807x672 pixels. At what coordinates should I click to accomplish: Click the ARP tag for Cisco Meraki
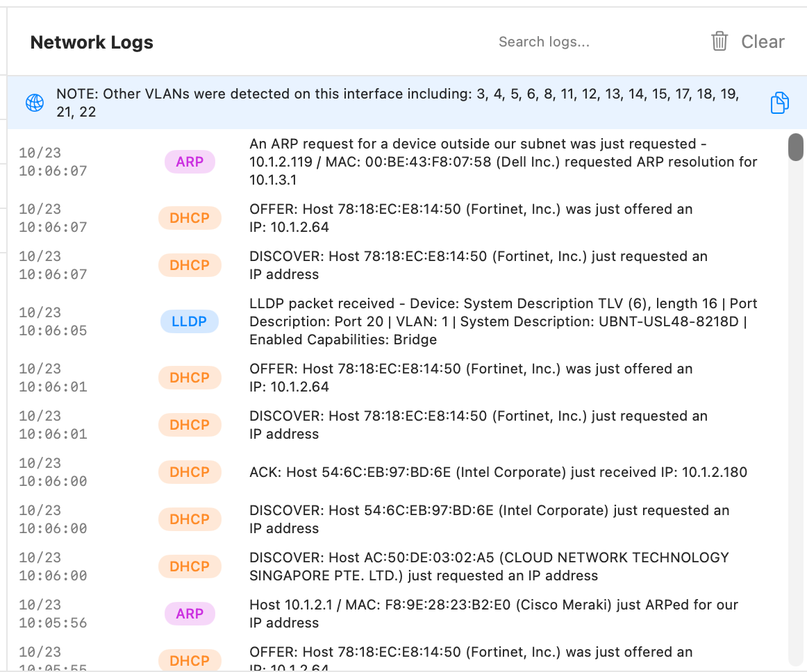point(190,614)
